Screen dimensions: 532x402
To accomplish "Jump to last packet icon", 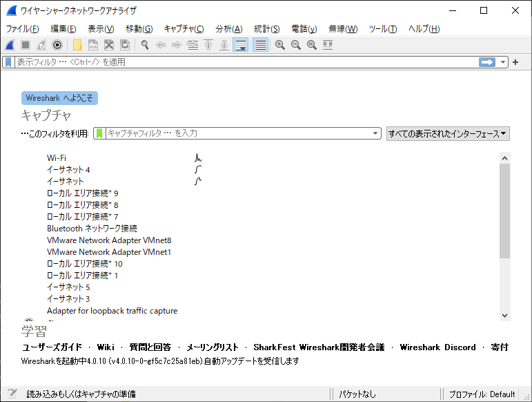I will click(x=224, y=45).
